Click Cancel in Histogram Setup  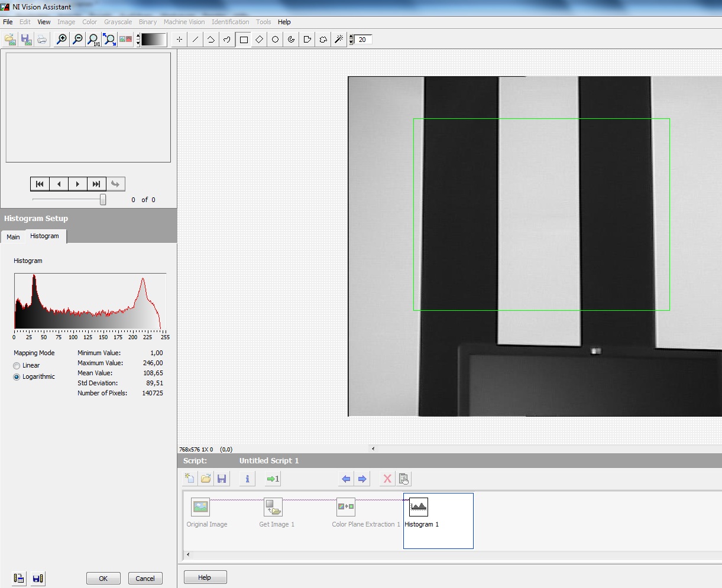pyautogui.click(x=145, y=579)
